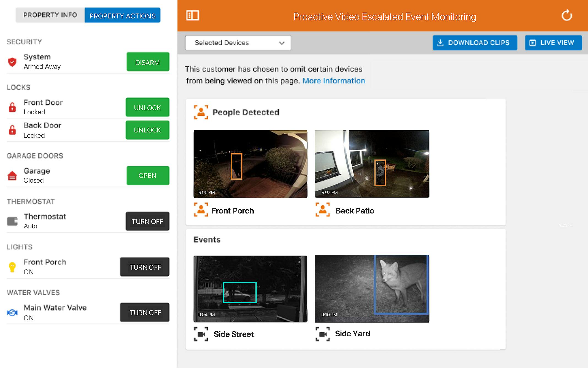Viewport: 588px width, 368px height.
Task: Click the Main Water Valve icon
Action: point(12,313)
